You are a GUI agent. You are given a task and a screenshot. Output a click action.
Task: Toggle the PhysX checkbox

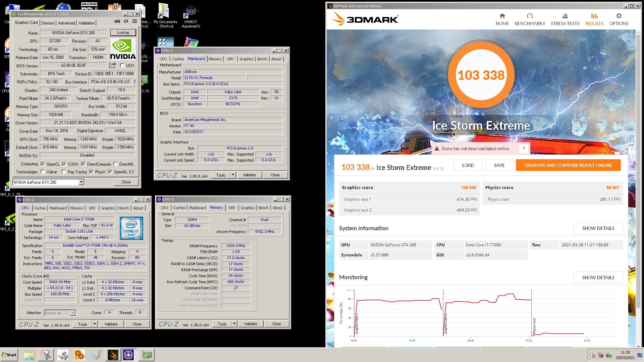pyautogui.click(x=91, y=172)
